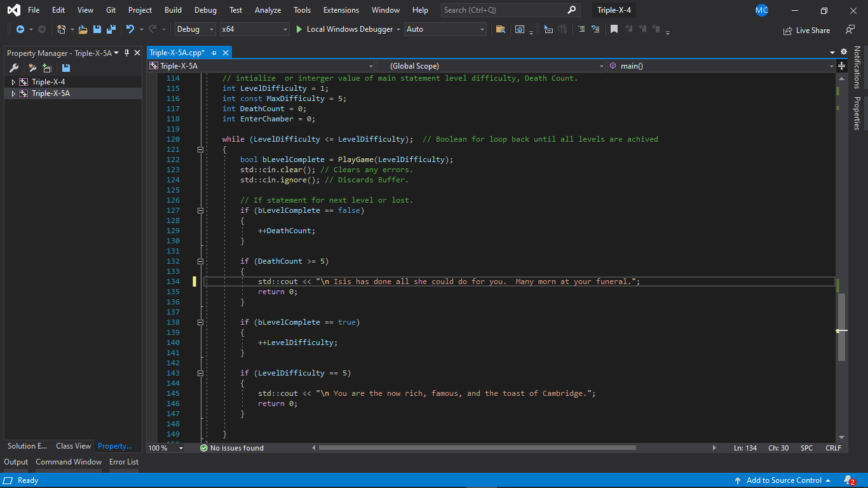Click the Search (Ctrl+Q) input box

click(x=502, y=10)
